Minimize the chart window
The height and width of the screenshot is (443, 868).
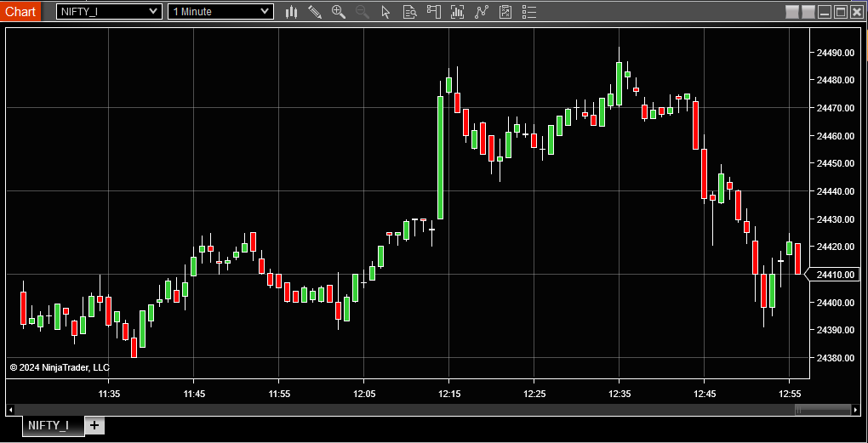click(825, 12)
